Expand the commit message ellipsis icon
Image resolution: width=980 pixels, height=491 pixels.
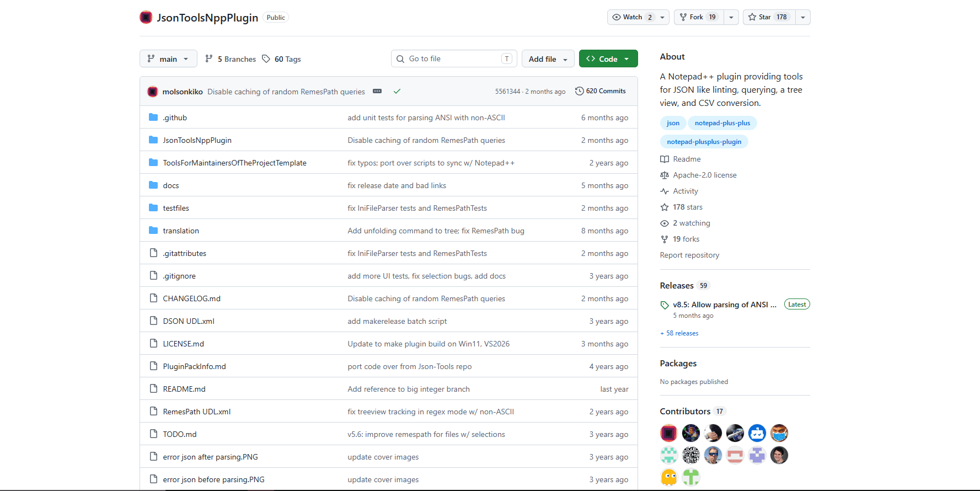[377, 91]
